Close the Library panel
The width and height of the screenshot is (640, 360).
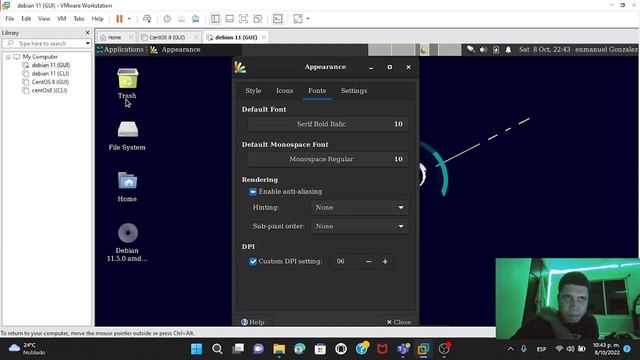pyautogui.click(x=87, y=33)
